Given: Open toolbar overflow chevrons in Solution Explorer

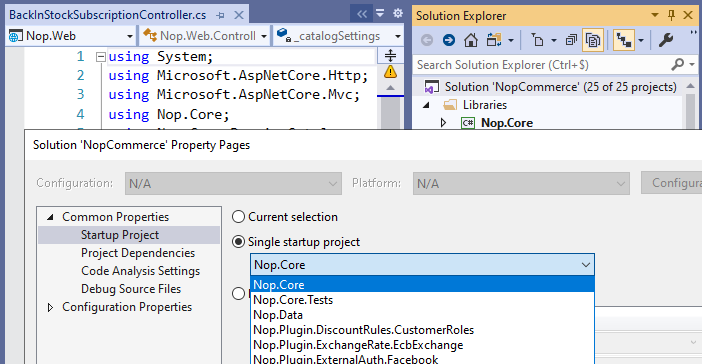Looking at the screenshot, I should pos(693,32).
